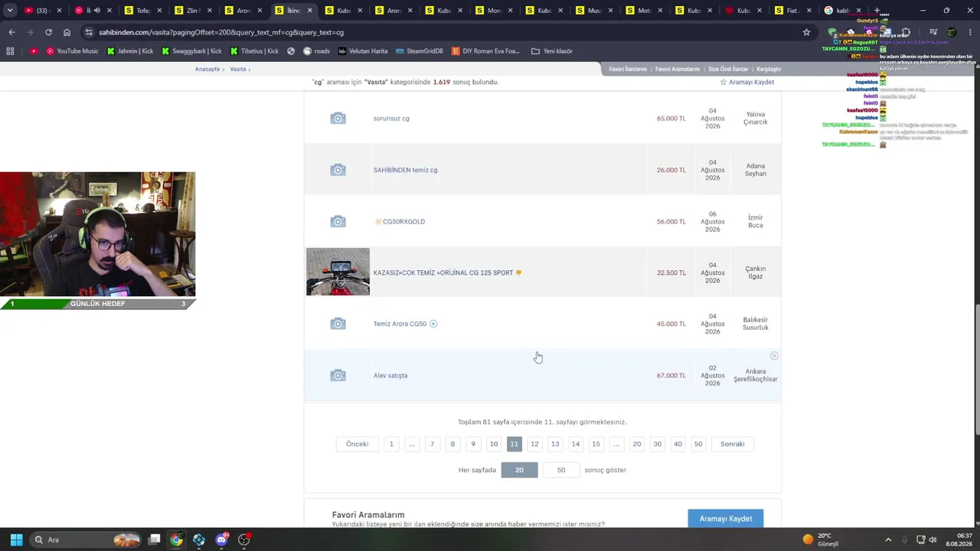Click the video play icon beside Temiz Arora CG50
Viewport: 980px width, 551px height.
point(433,324)
